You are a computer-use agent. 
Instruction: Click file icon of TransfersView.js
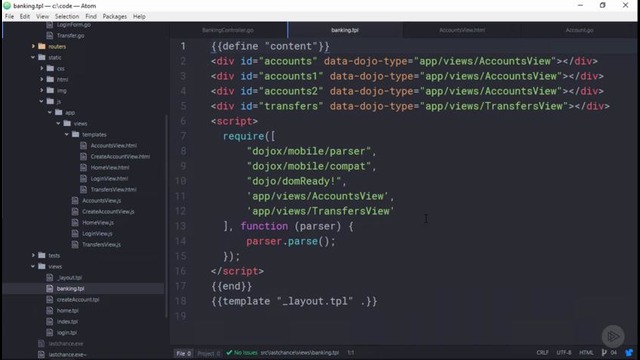pos(75,244)
